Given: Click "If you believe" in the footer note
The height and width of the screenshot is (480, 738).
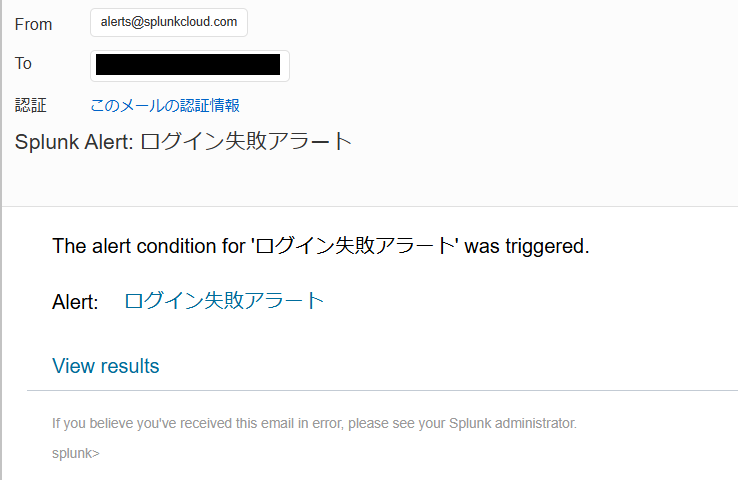Looking at the screenshot, I should pyautogui.click(x=88, y=423).
